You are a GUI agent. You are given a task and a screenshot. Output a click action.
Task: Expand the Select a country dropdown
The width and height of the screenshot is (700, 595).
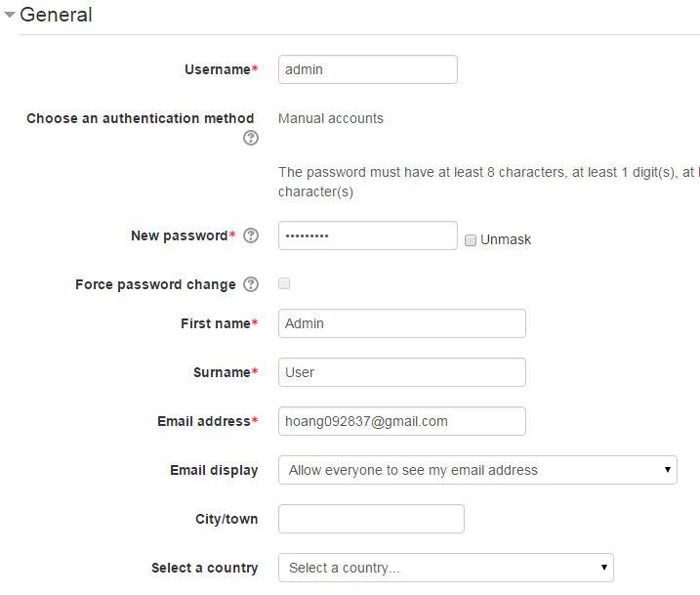[445, 568]
